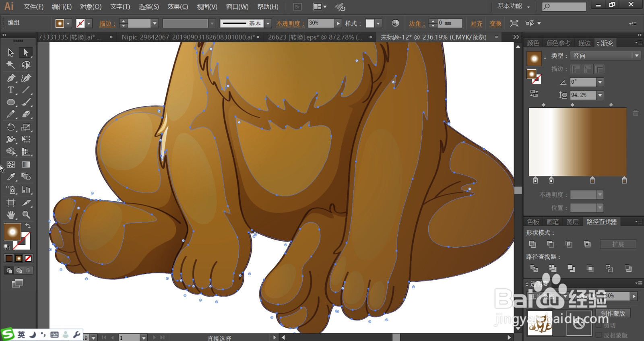The width and height of the screenshot is (644, 341).
Task: Select the Paintbrush tool
Action: coord(26,102)
